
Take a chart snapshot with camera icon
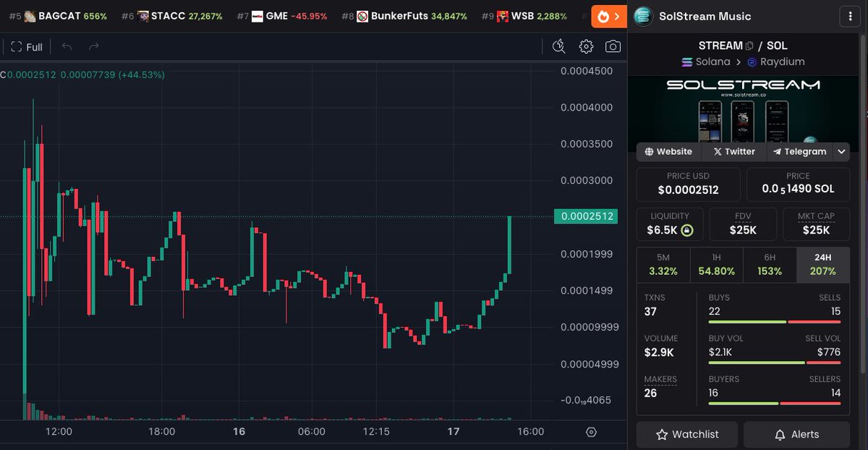pyautogui.click(x=613, y=47)
